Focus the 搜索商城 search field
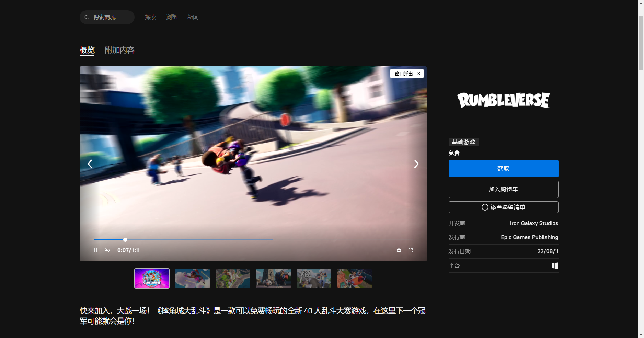Image resolution: width=644 pixels, height=338 pixels. click(107, 17)
